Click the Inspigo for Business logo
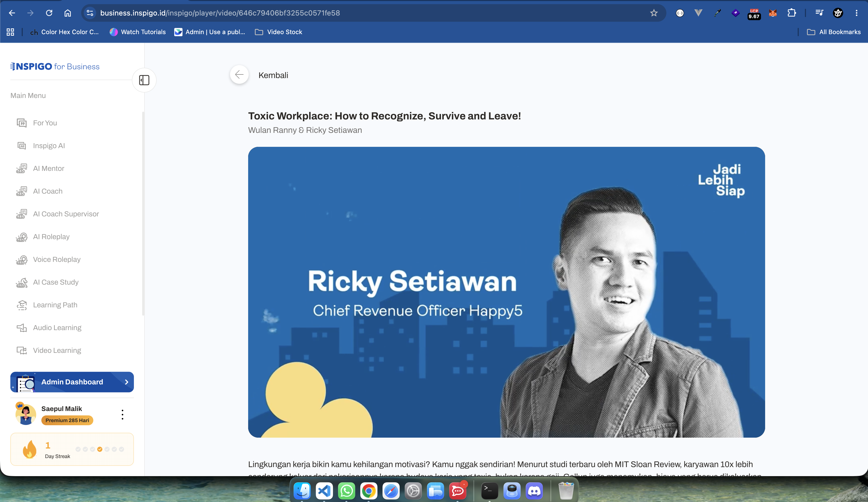The height and width of the screenshot is (502, 868). [55, 66]
